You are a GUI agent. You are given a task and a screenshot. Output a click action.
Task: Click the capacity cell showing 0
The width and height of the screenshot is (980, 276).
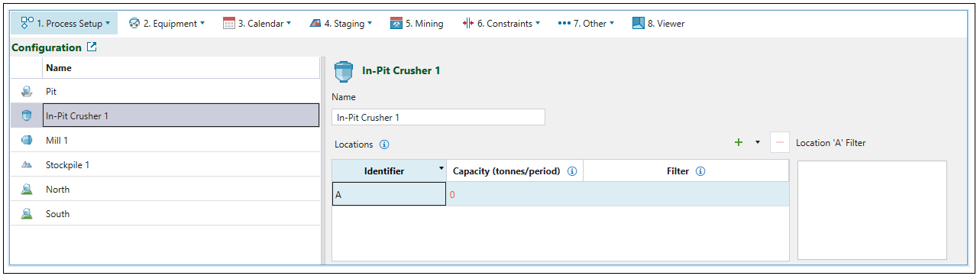pyautogui.click(x=515, y=194)
